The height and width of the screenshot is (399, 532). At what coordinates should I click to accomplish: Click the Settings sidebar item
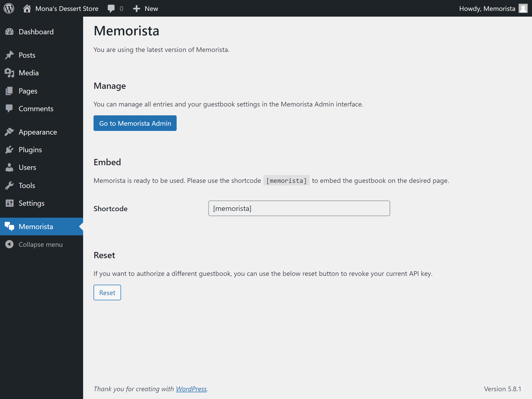coord(31,203)
